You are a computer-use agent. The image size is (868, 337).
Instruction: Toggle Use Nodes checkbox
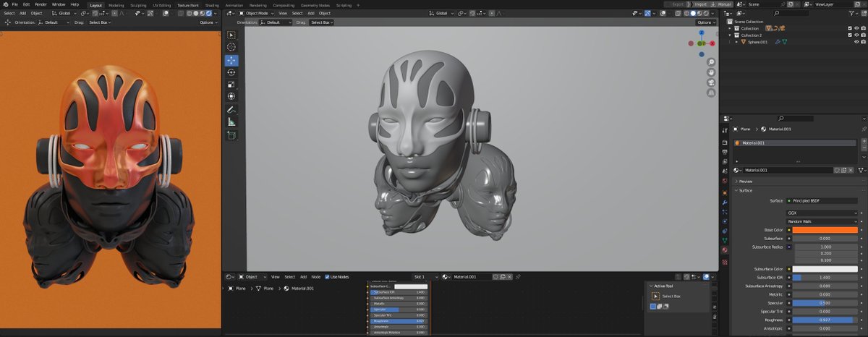327,276
